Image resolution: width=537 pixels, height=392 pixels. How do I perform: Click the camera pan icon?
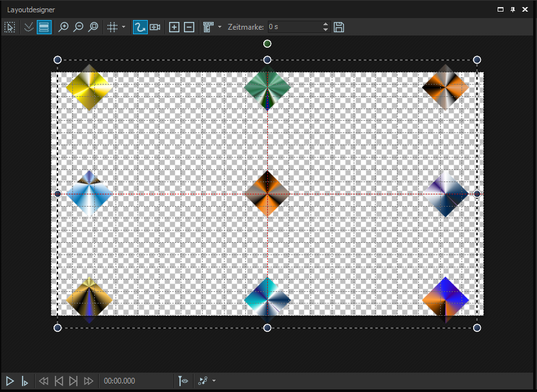(x=155, y=27)
